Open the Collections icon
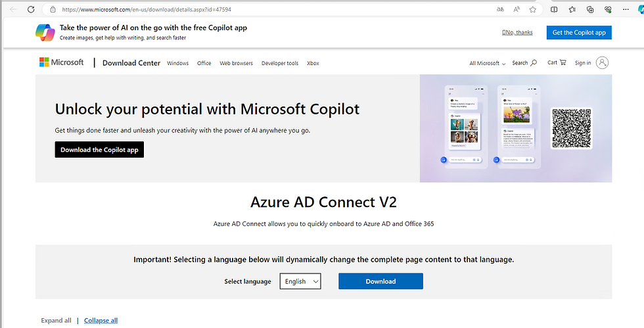 tap(590, 9)
